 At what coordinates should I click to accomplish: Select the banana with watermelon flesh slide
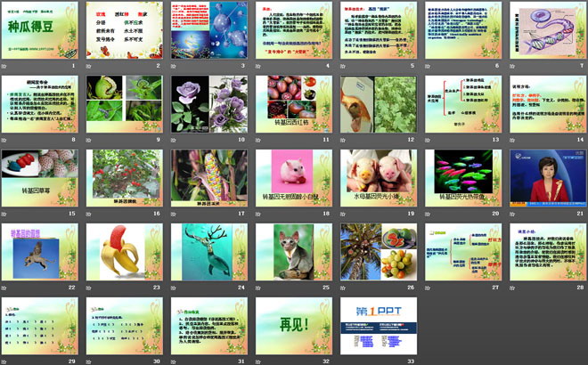tap(125, 252)
